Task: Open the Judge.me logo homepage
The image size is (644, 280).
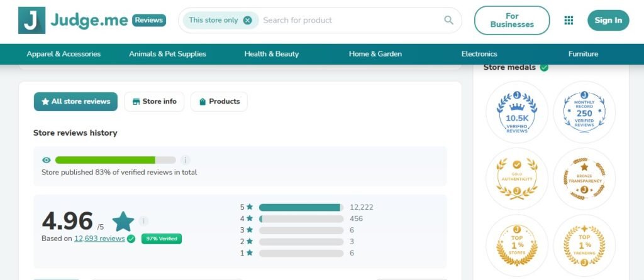Action: tap(73, 20)
